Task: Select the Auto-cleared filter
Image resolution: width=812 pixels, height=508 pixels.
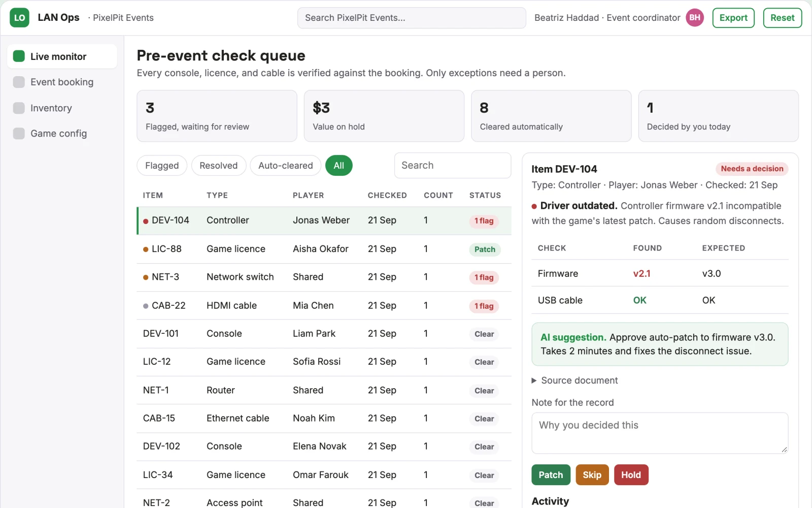Action: (x=286, y=166)
